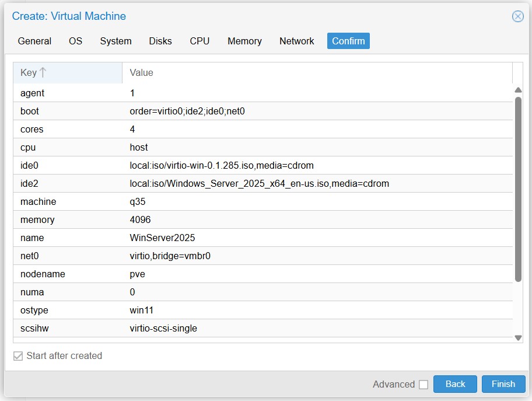Switch to the CPU tab
The height and width of the screenshot is (401, 532).
click(x=199, y=41)
